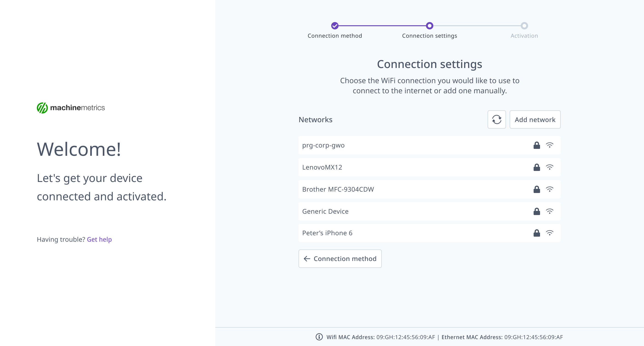Click the WiFi signal icon for Generic Device

click(x=549, y=211)
